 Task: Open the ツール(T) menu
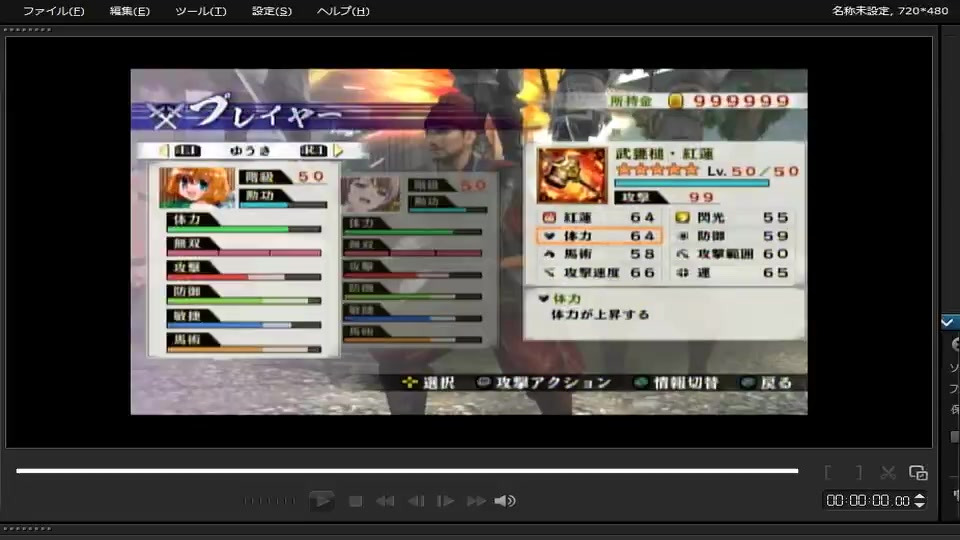click(x=200, y=11)
